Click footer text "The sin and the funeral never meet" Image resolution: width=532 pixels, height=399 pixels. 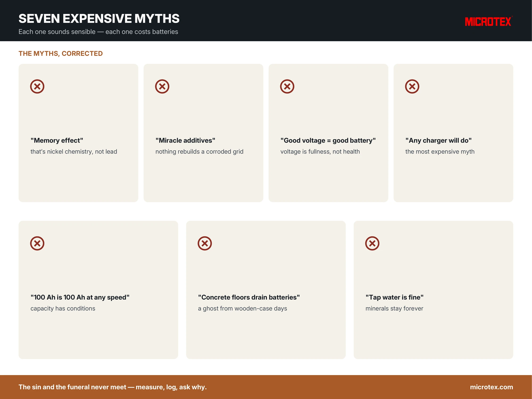[x=72, y=387]
